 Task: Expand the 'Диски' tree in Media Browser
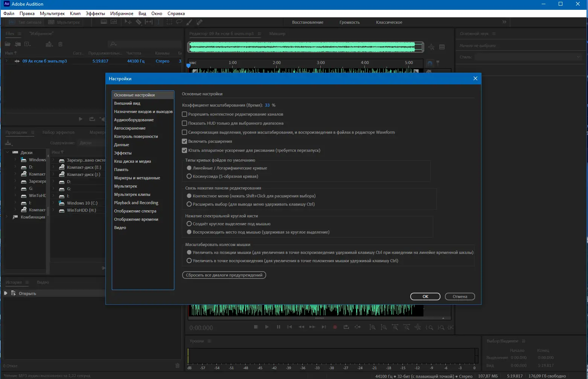[x=7, y=152]
